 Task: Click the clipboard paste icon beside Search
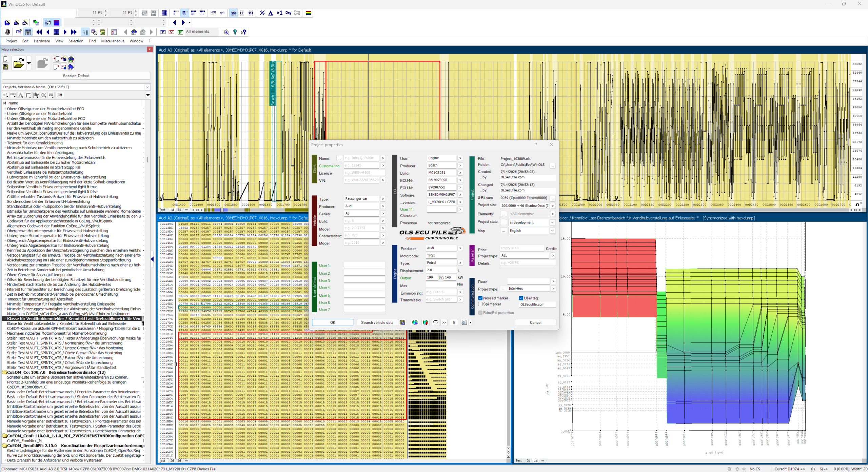(x=402, y=322)
